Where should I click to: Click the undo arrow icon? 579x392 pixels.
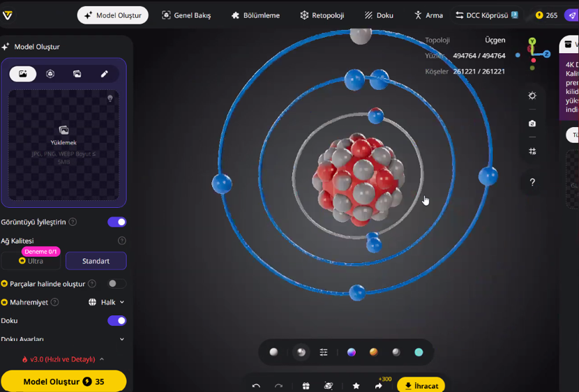click(x=256, y=386)
